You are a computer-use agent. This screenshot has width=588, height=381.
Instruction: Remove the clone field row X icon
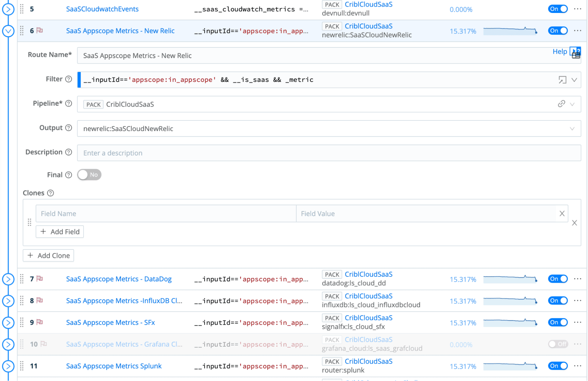click(x=562, y=213)
